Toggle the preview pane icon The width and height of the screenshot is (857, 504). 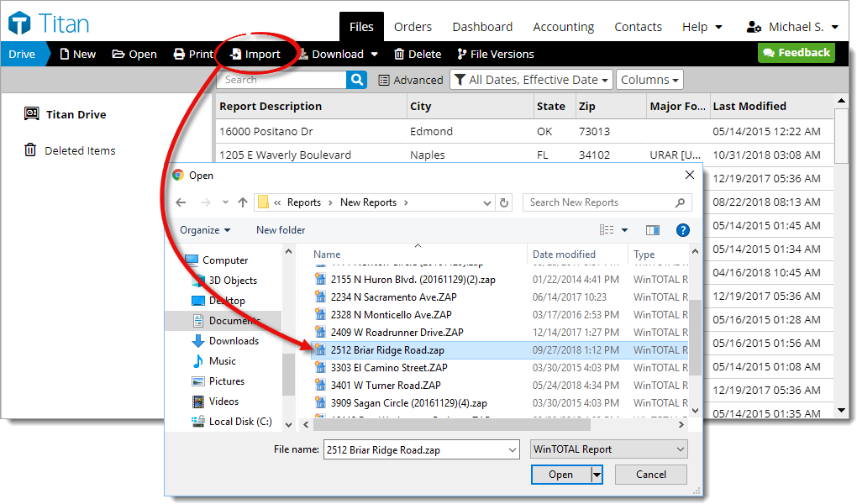(653, 230)
